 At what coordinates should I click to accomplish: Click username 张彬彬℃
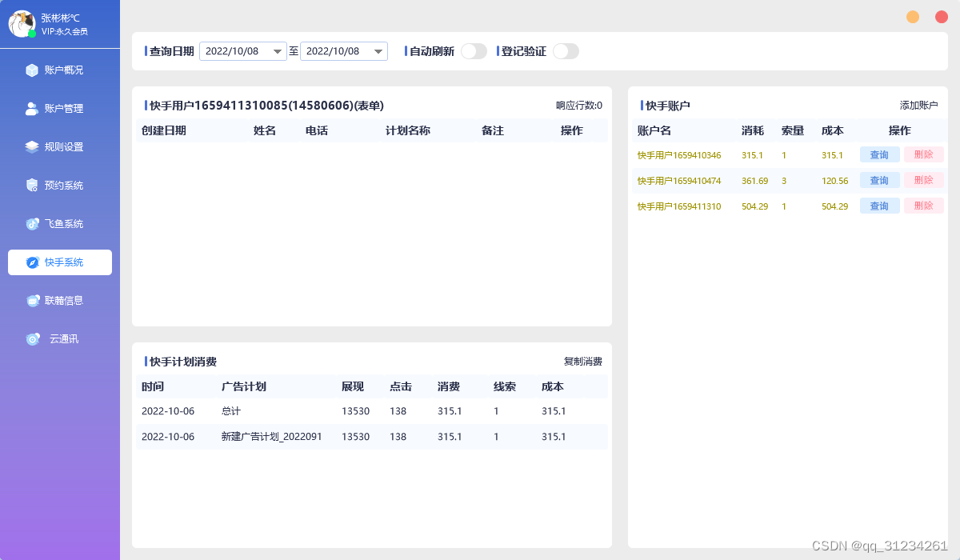pos(61,18)
